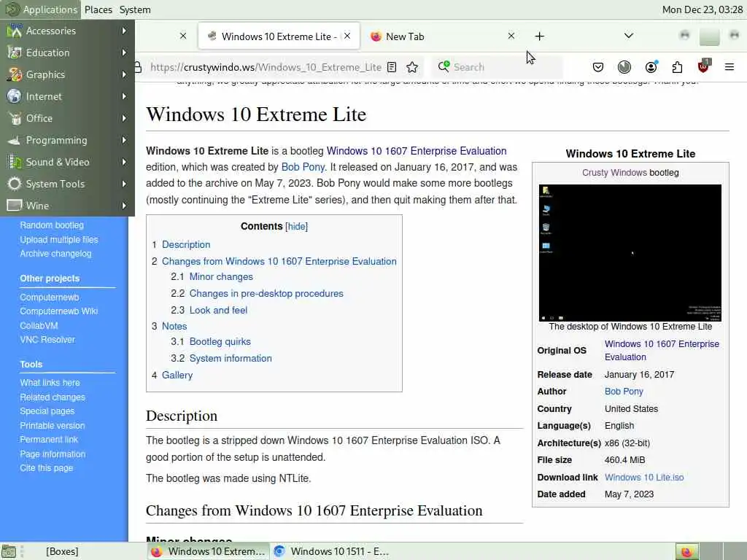Viewport: 747px width, 560px height.
Task: Open a new browser tab with plus
Action: (539, 36)
